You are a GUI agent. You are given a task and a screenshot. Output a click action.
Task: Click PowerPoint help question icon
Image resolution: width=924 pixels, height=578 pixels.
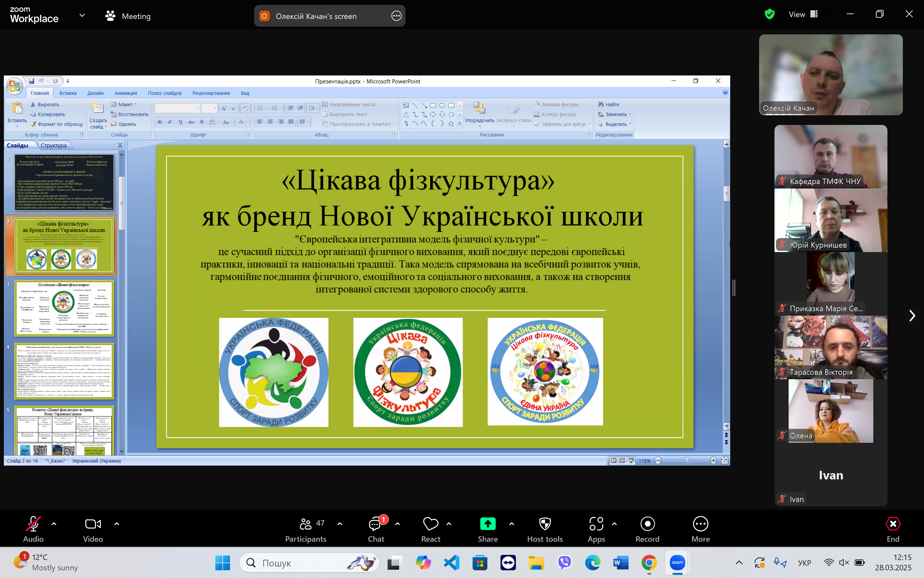[x=725, y=92]
